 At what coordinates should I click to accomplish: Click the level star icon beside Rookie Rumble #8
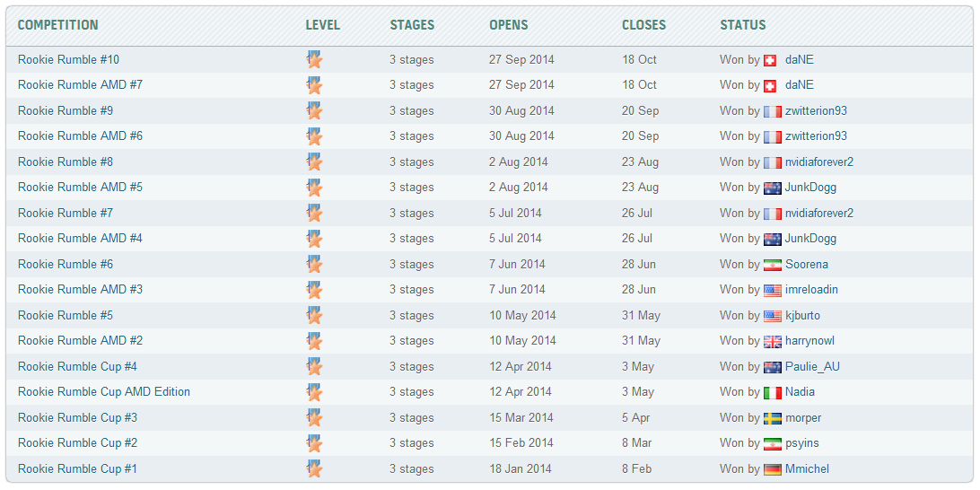point(313,162)
